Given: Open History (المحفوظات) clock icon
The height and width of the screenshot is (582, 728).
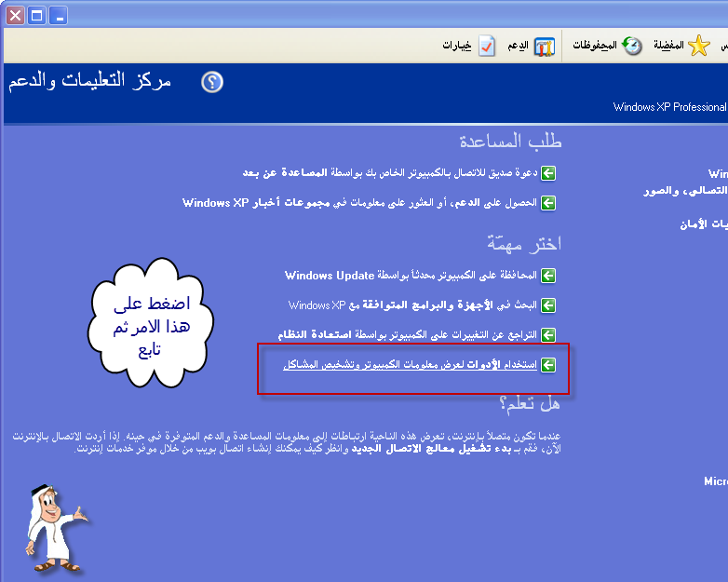Looking at the screenshot, I should 631,46.
